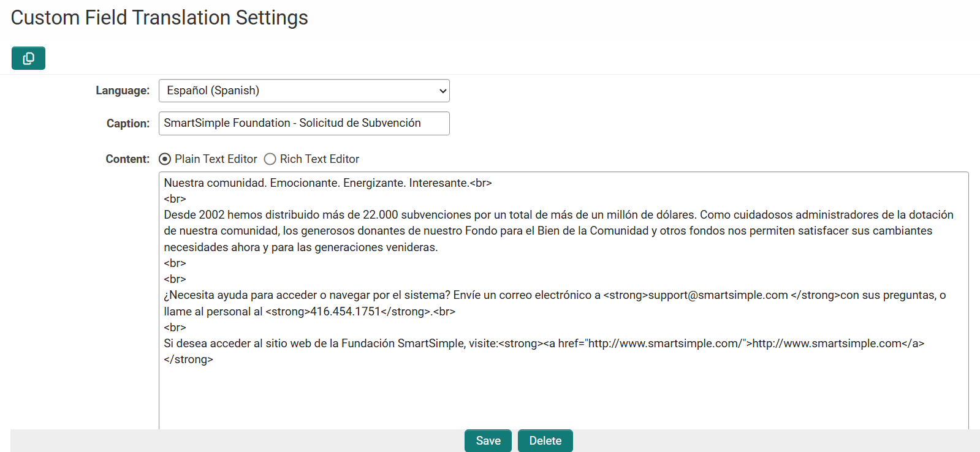980x452 pixels.
Task: Click the text 'Nuestra comunidad. Emocionante.'
Action: pyautogui.click(x=252, y=183)
